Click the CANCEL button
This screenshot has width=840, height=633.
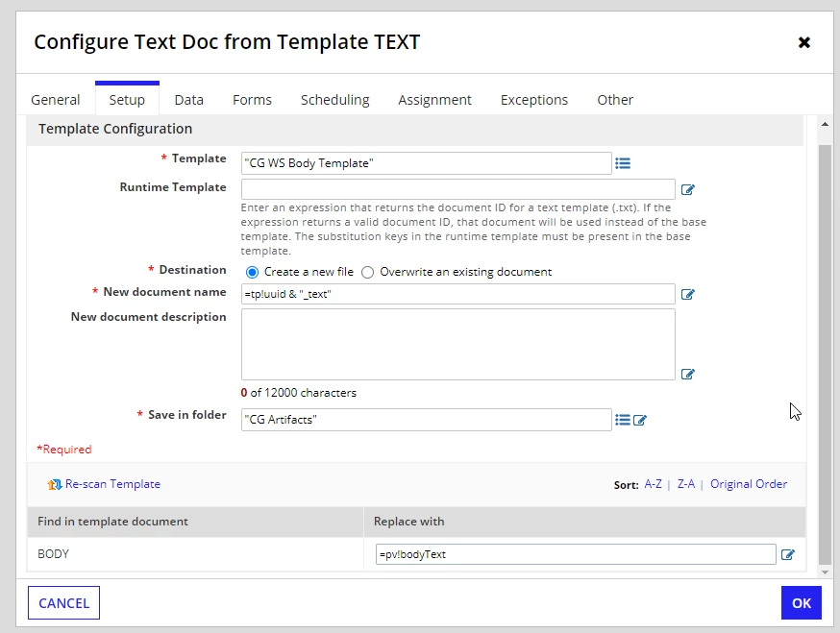(63, 603)
